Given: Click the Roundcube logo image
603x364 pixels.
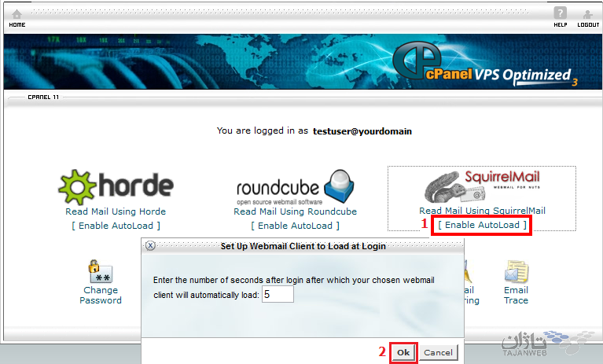Looking at the screenshot, I should pyautogui.click(x=295, y=187).
